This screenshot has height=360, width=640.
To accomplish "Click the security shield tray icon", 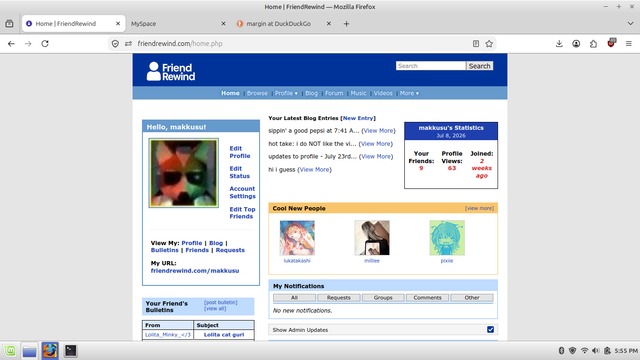I will [573, 351].
